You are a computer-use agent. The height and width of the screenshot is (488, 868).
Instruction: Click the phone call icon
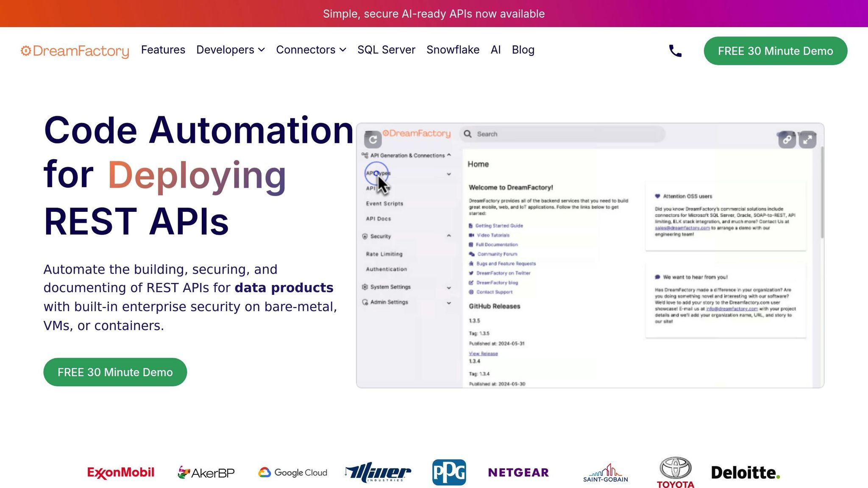point(675,51)
